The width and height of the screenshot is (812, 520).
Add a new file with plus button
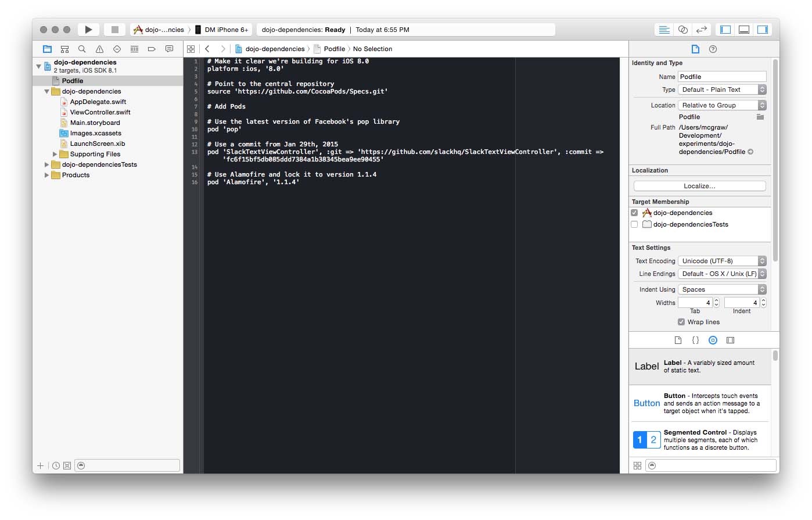coord(40,465)
